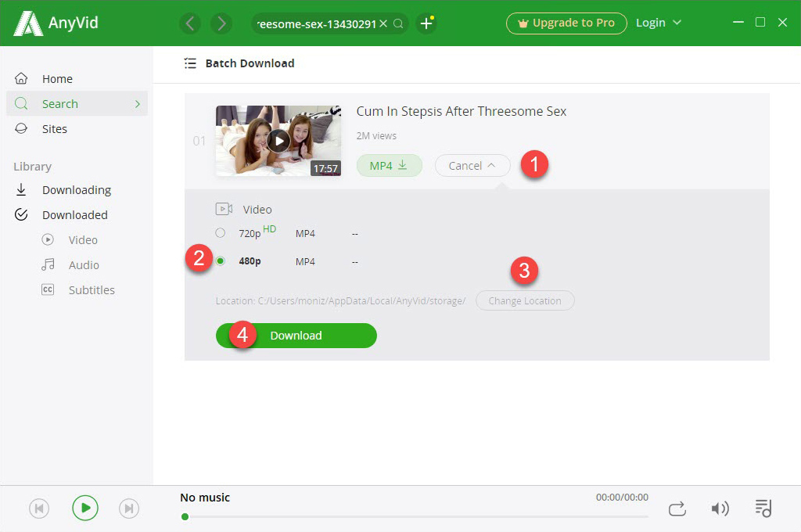Screen dimensions: 801x532
Task: Click the green play button in the bottom player
Action: (x=85, y=508)
